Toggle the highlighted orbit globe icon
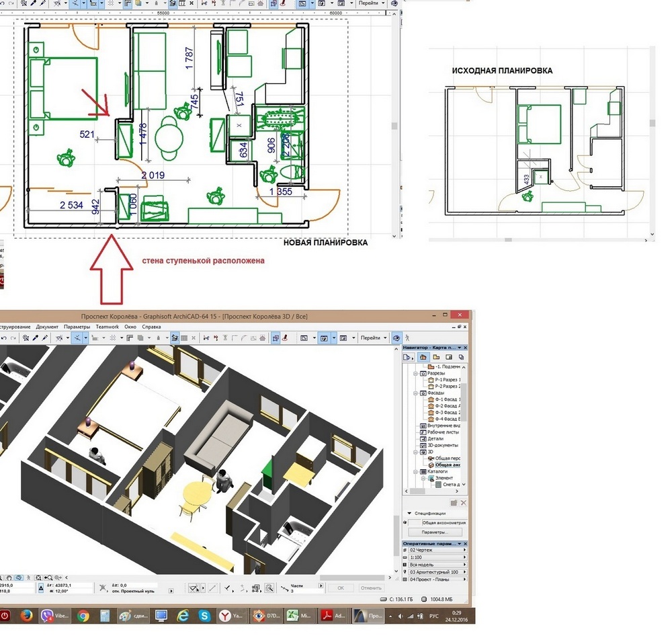 coord(396,337)
